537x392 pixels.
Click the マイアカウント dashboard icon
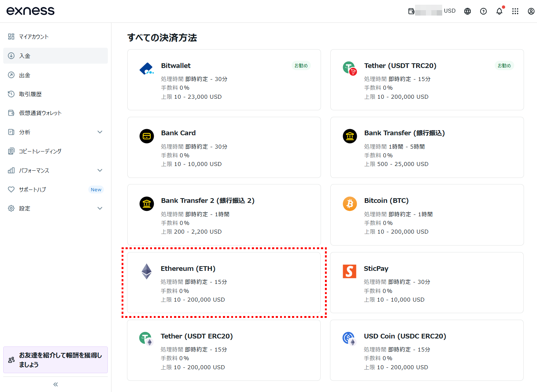(x=11, y=37)
